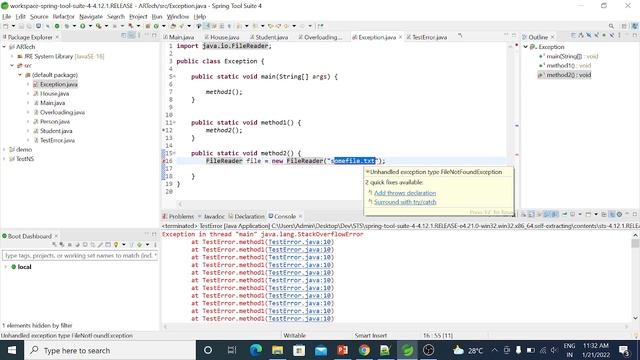This screenshot has height=360, width=640.
Task: Open the Navigate menu
Action: pyautogui.click(x=91, y=17)
